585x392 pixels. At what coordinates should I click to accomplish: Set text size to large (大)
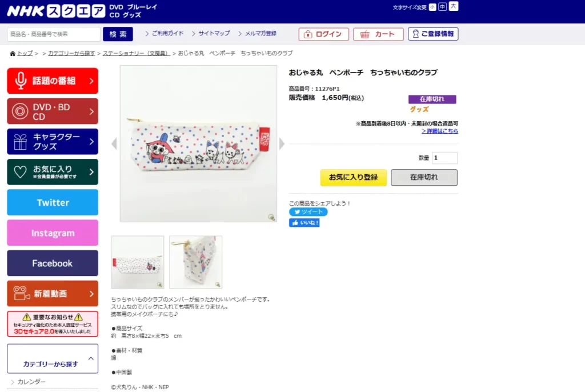(454, 6)
